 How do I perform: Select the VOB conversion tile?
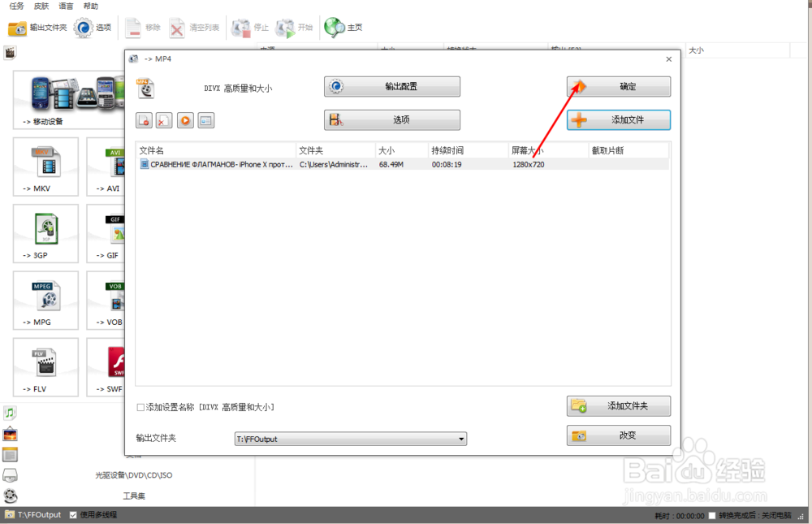(x=106, y=301)
